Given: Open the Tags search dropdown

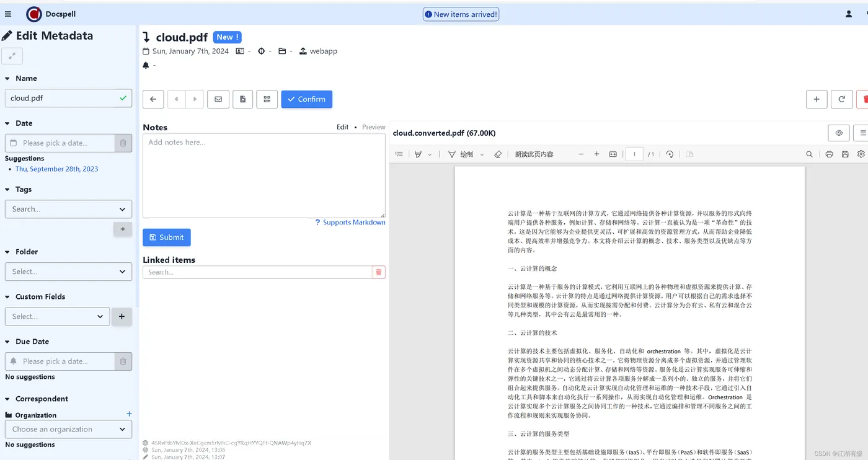Looking at the screenshot, I should [68, 209].
